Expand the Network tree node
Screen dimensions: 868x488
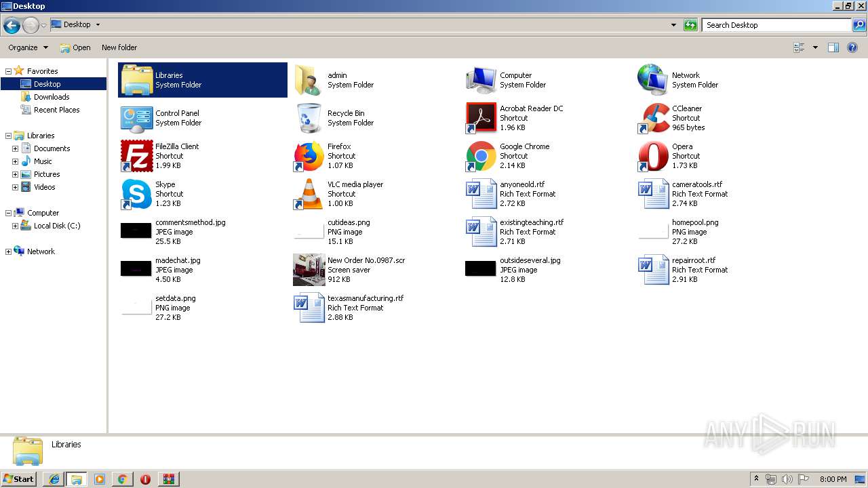click(8, 251)
